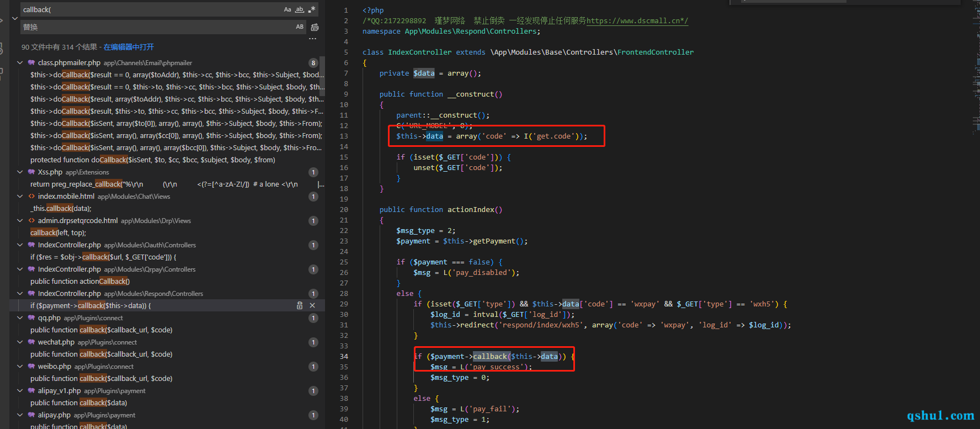The image size is (980, 429).
Task: Click code line '$payment = $this->getPayment();'
Action: click(462, 241)
